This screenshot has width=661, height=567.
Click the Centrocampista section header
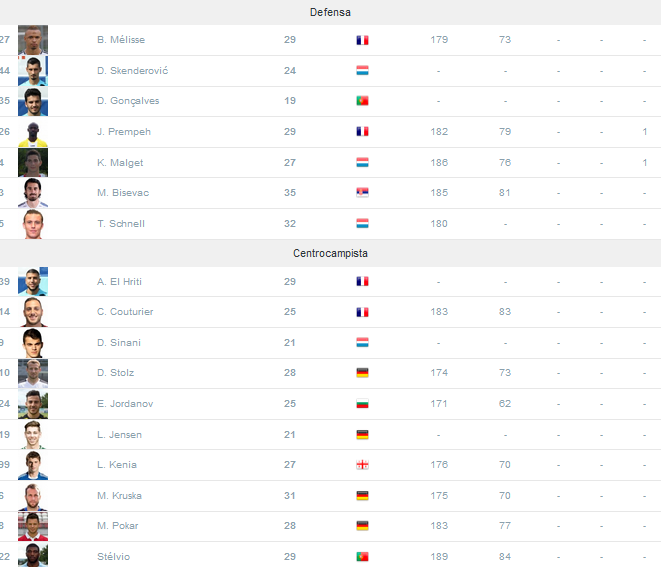click(x=330, y=253)
